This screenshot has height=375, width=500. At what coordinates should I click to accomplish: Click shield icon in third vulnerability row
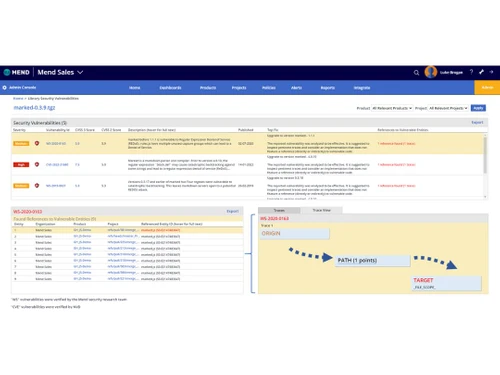(x=37, y=186)
